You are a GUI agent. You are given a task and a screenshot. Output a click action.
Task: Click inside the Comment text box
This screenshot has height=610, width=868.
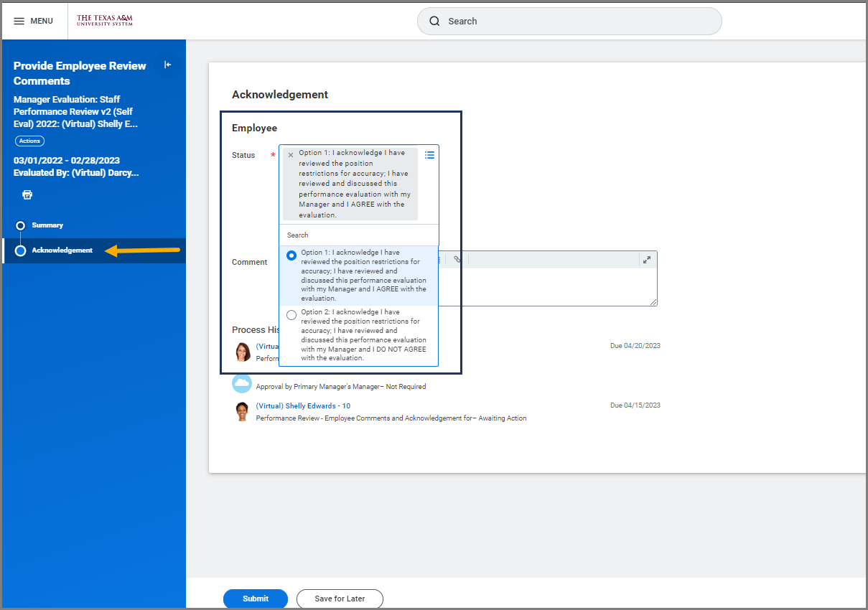(x=560, y=287)
